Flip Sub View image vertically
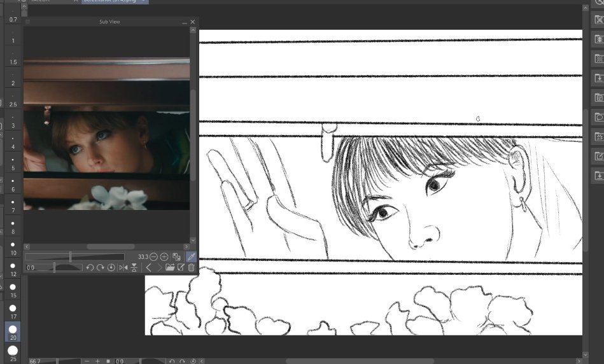 coord(134,267)
